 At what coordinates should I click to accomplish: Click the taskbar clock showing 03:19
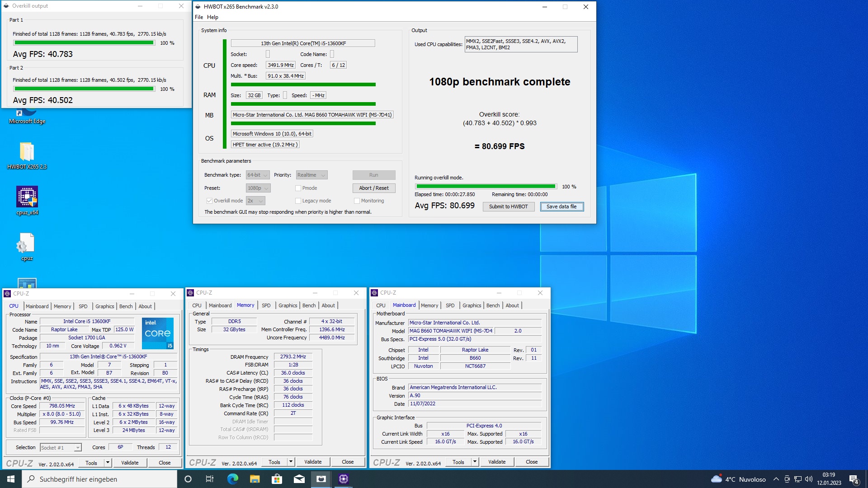(829, 479)
